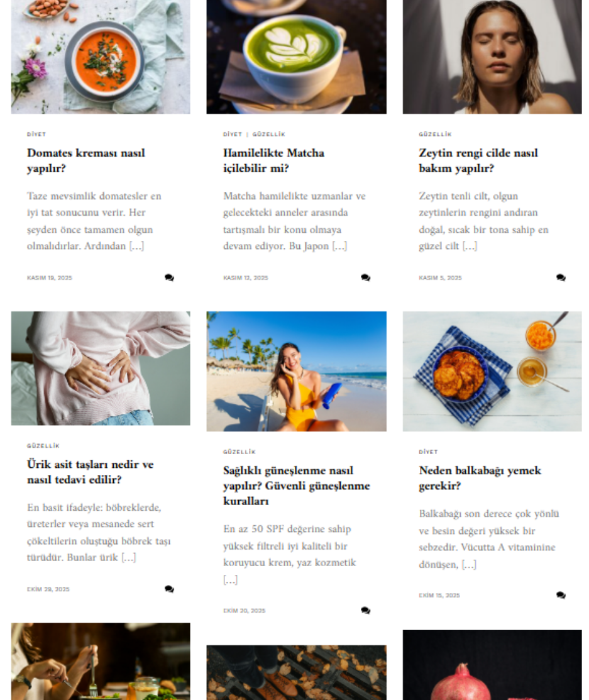589x700 pixels.
Task: Open the 'Hamilelikte Matcha içilebilir mi?' headline
Action: click(x=273, y=161)
